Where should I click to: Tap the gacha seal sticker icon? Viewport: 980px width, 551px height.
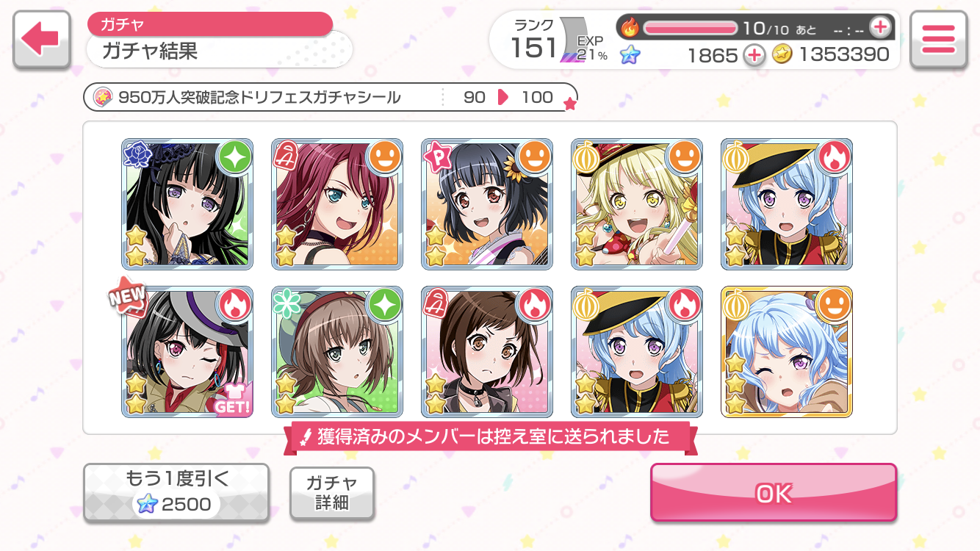point(103,97)
